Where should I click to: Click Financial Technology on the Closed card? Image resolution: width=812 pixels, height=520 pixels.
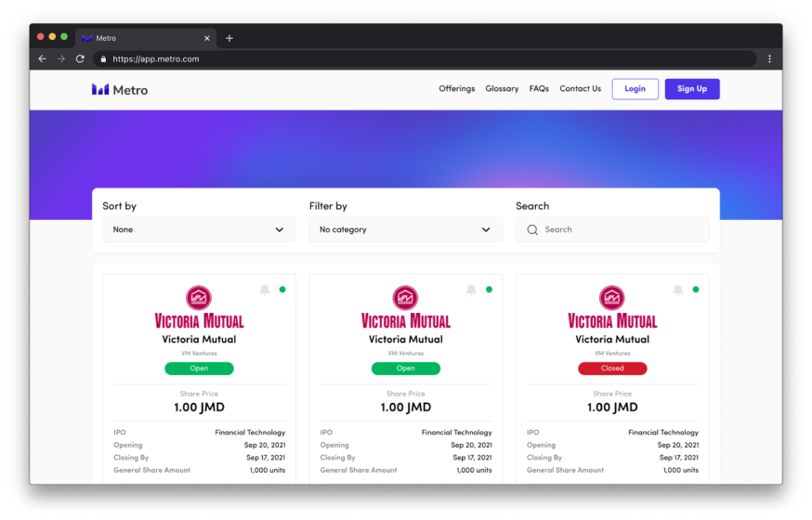[663, 433]
